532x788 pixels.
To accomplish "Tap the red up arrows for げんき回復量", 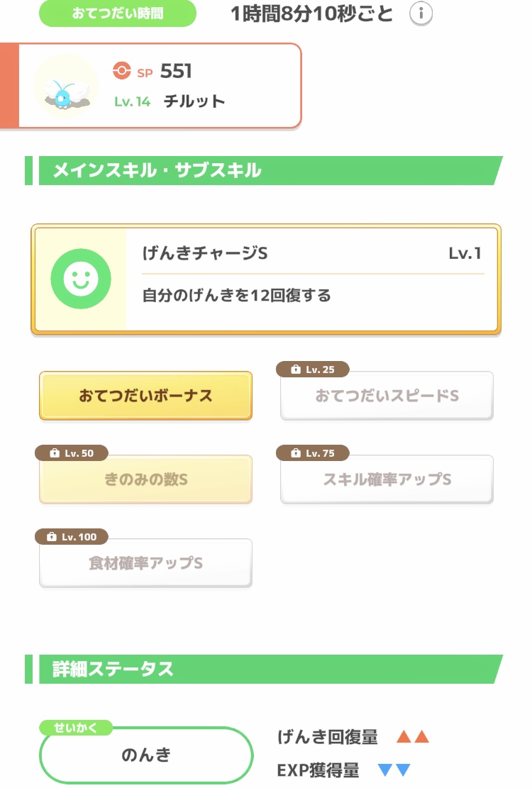I will coord(413,737).
